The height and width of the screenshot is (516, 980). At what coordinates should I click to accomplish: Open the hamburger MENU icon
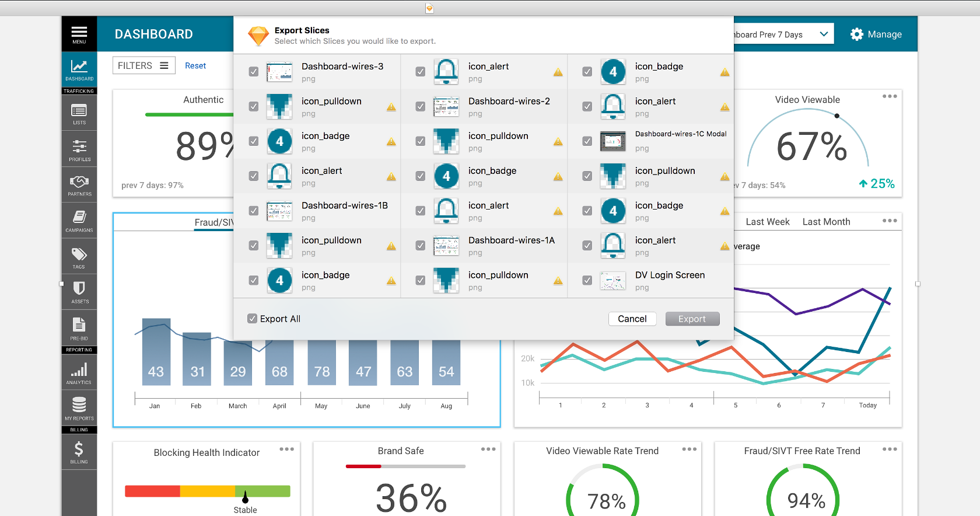(79, 34)
